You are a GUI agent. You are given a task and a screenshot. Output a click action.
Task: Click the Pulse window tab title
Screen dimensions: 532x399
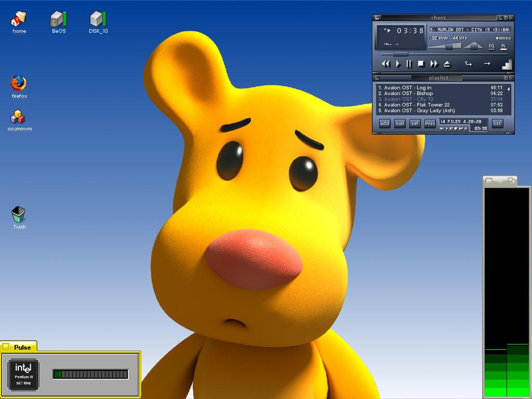(x=22, y=348)
